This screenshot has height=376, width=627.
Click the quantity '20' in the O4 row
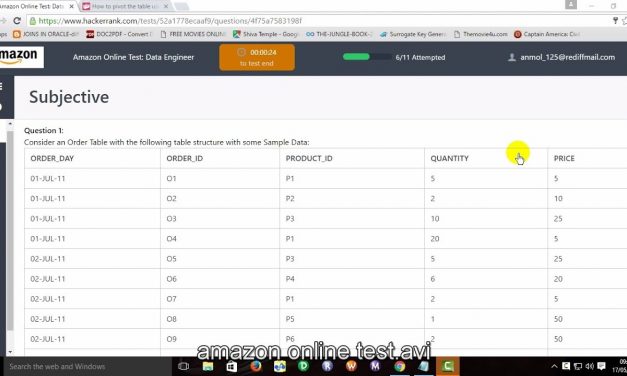435,239
